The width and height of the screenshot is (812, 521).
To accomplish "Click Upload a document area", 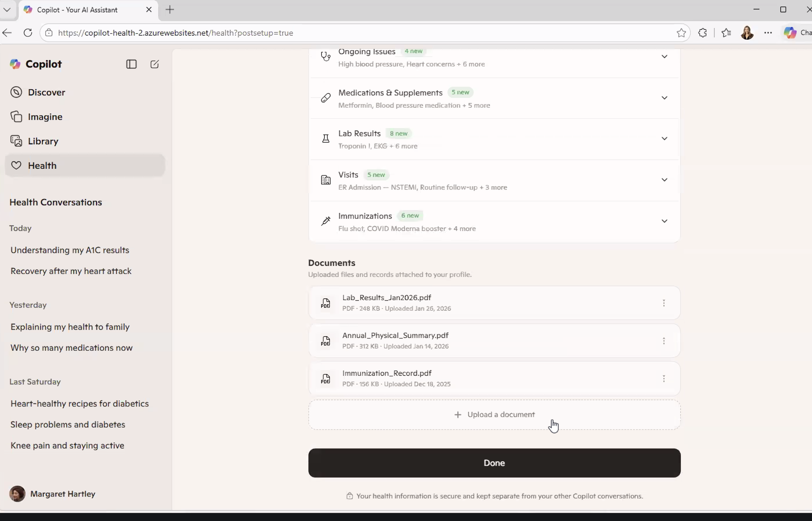I will 494,415.
